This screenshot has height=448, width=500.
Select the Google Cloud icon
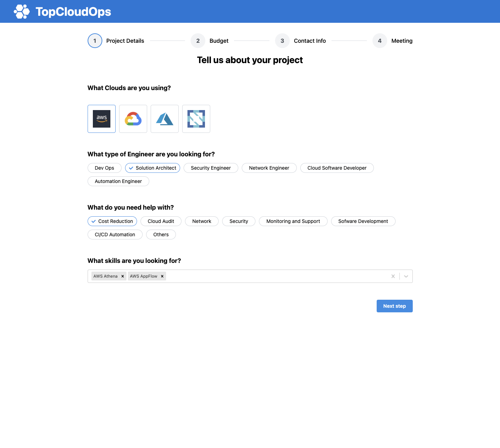pos(133,119)
